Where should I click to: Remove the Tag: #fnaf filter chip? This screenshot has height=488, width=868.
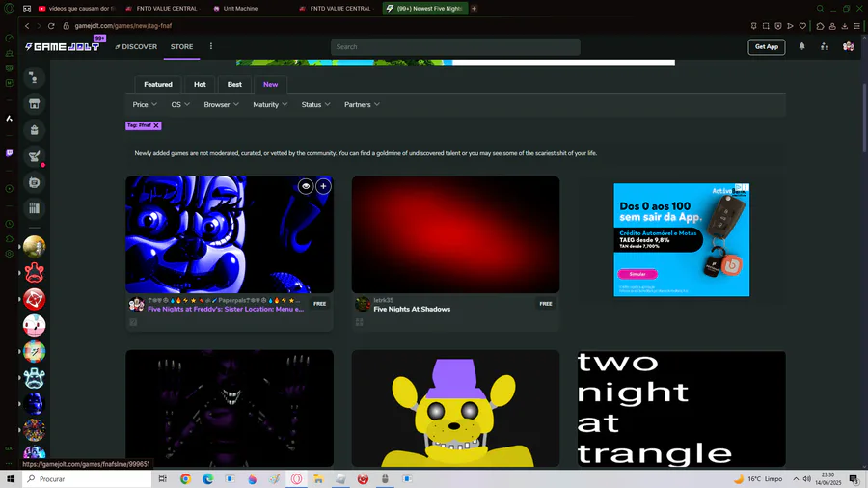click(156, 125)
